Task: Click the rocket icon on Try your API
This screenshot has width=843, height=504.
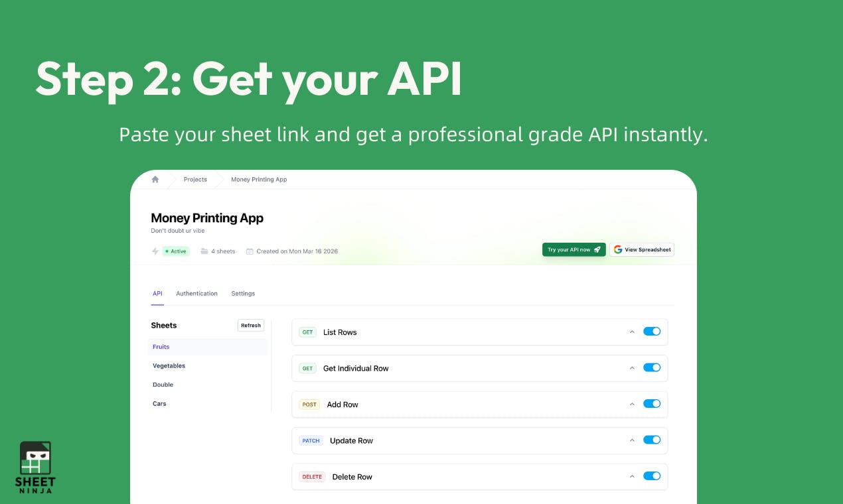Action: click(597, 249)
